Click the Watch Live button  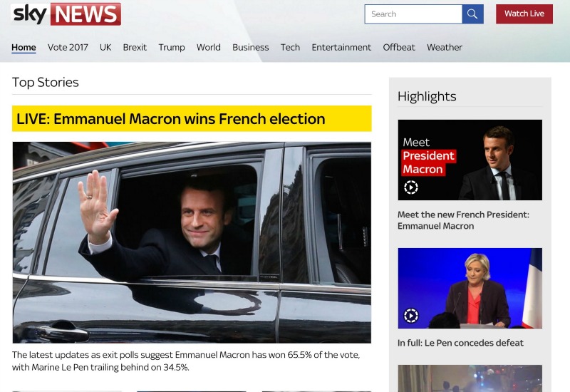[524, 14]
